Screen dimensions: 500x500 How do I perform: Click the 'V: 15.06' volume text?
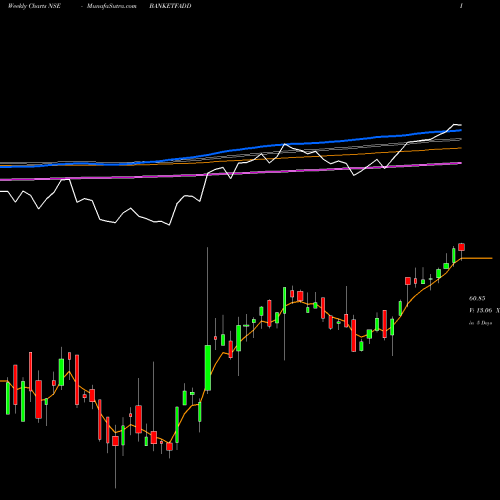pyautogui.click(x=480, y=310)
